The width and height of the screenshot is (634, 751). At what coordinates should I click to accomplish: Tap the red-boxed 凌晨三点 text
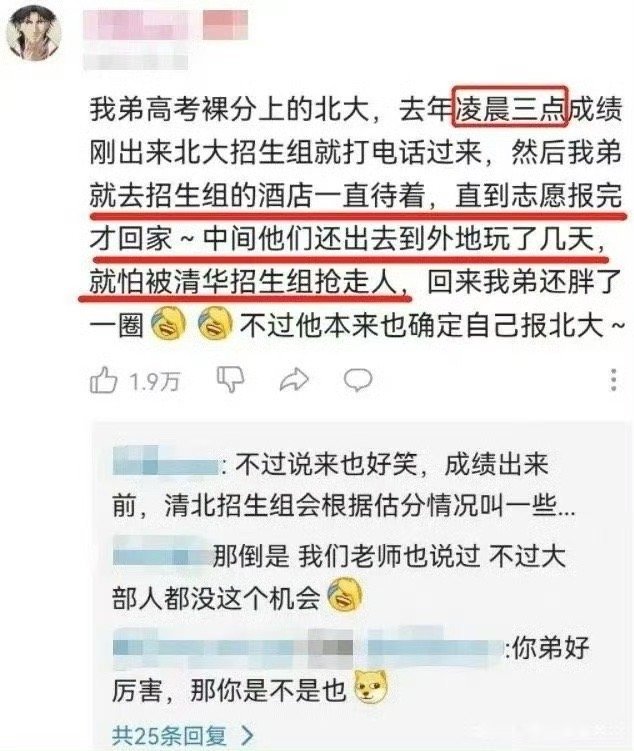510,107
